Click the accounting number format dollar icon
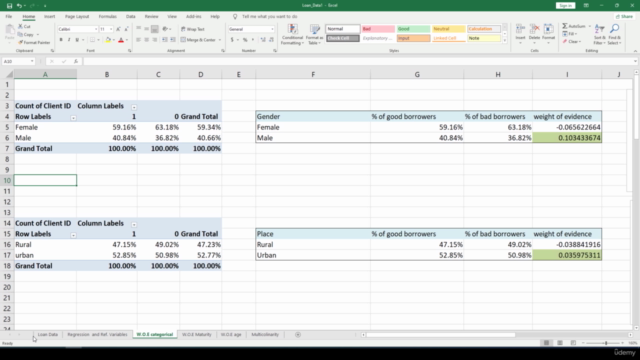The image size is (640, 360). (x=232, y=40)
